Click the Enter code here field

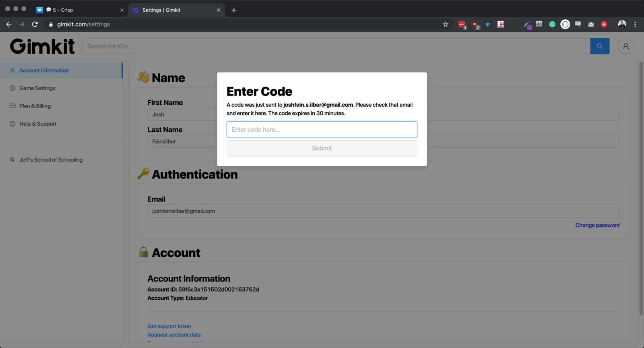point(322,130)
